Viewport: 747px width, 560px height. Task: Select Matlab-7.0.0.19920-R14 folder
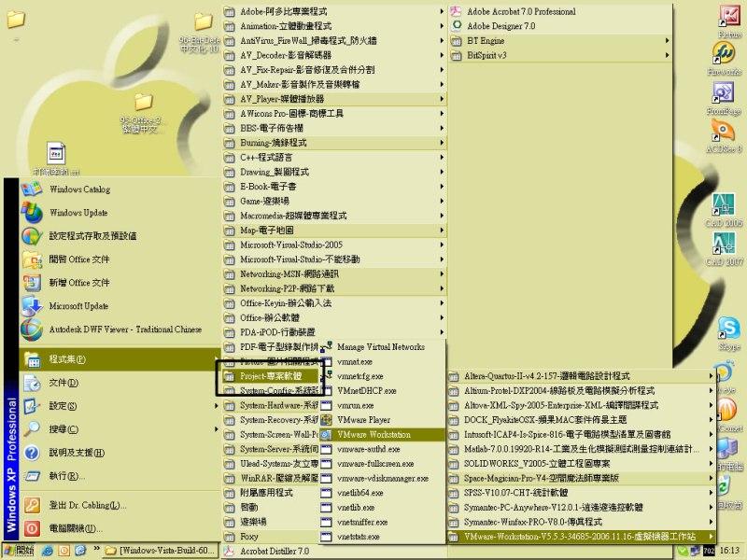(581, 449)
